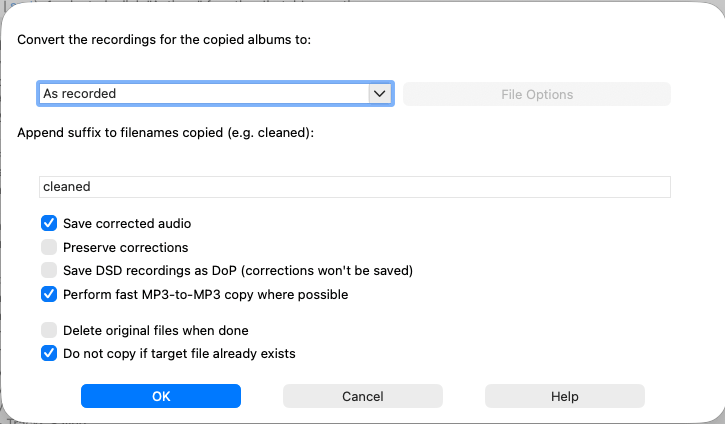Click the 'Append suffix to filenames copied' label
This screenshot has width=725, height=424.
click(166, 132)
